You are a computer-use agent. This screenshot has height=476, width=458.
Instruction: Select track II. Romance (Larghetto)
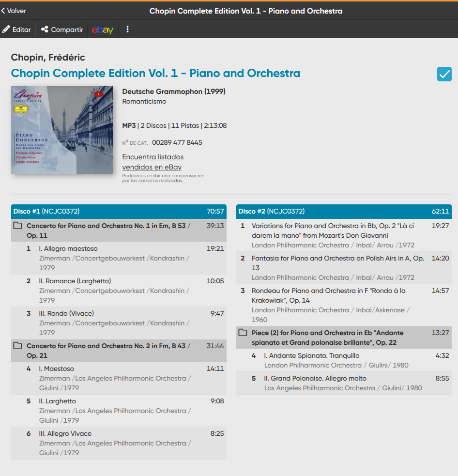pyautogui.click(x=119, y=291)
